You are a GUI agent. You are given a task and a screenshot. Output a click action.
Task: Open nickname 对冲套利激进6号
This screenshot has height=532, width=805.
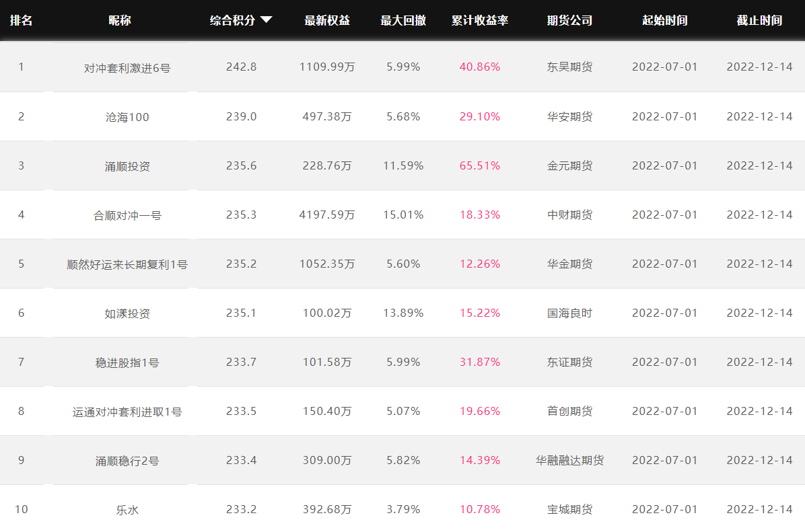pyautogui.click(x=127, y=68)
